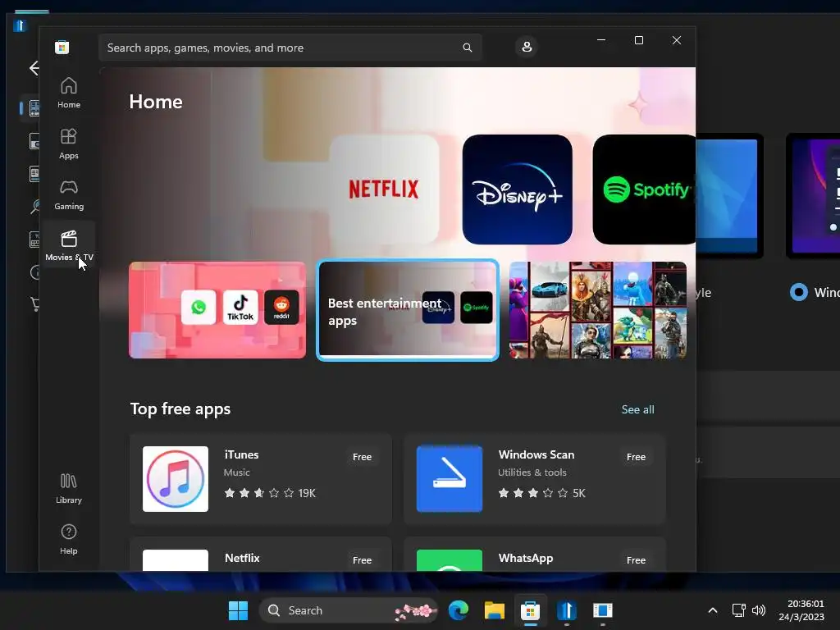The image size is (840, 630).
Task: Open the clock and date in taskbar
Action: tap(801, 610)
